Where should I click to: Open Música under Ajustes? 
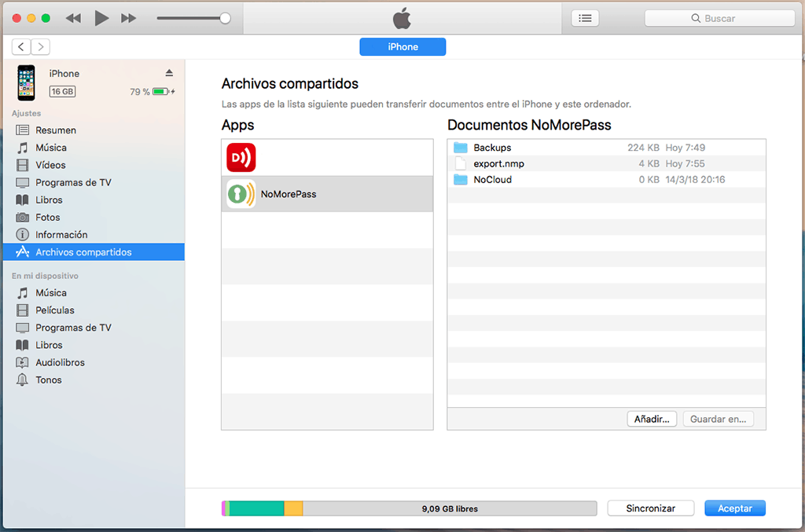(x=94, y=148)
